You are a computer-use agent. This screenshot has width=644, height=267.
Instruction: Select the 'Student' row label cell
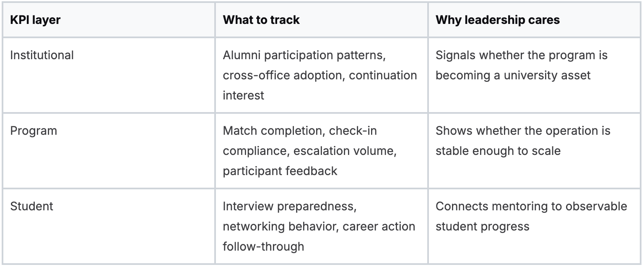click(32, 207)
